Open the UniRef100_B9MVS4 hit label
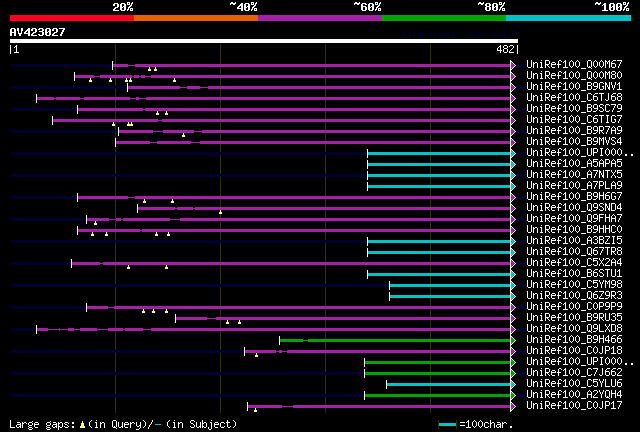This screenshot has height=432, width=640. (574, 142)
